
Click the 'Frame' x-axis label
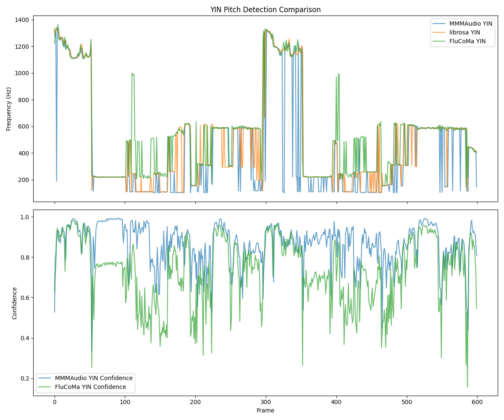(x=265, y=410)
